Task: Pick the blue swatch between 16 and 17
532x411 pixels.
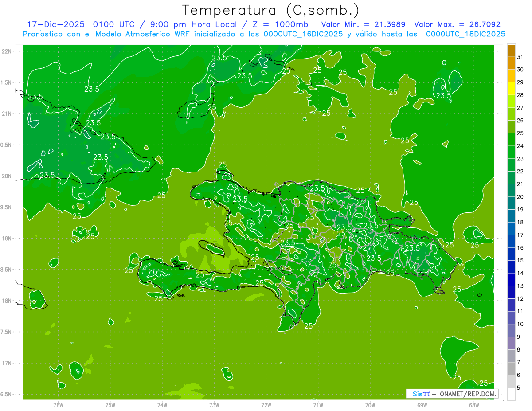Action: tap(511, 242)
